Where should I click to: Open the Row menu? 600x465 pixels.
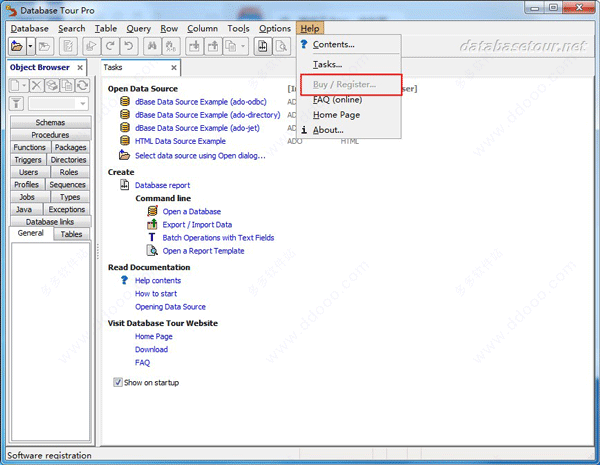[169, 29]
